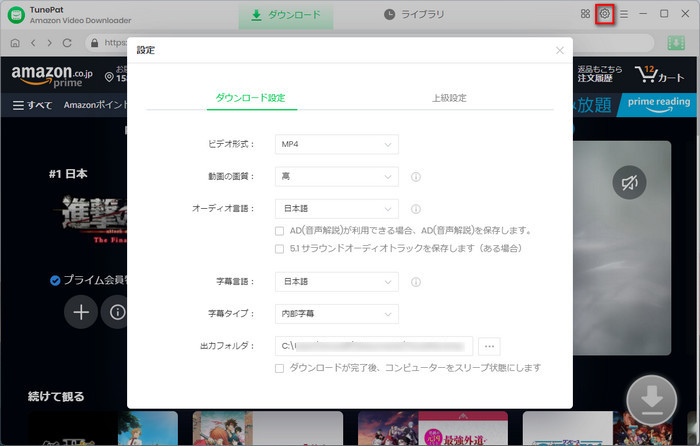Show info about audio language setting
Viewport: 700px width, 446px height.
[416, 209]
